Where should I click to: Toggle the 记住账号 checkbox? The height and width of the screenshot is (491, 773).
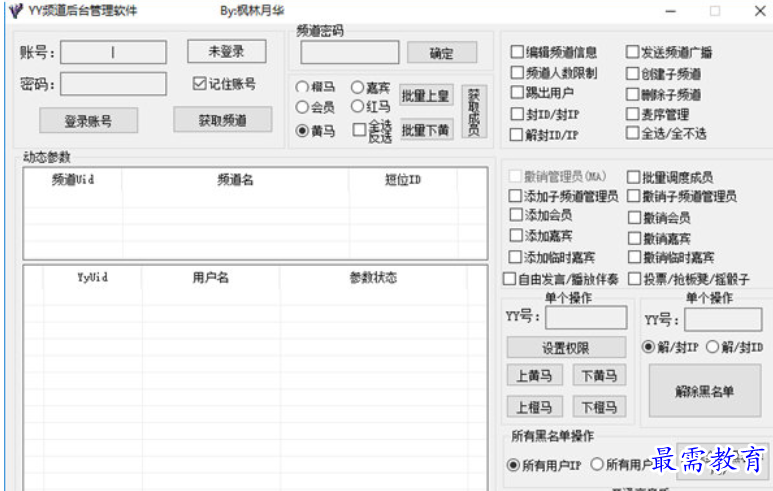point(199,83)
